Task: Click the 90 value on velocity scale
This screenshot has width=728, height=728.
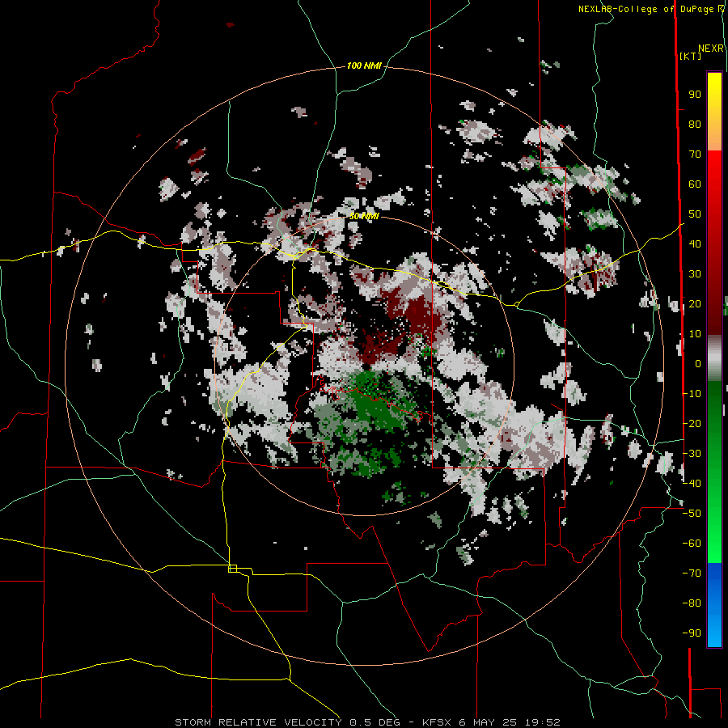Action: click(x=695, y=95)
